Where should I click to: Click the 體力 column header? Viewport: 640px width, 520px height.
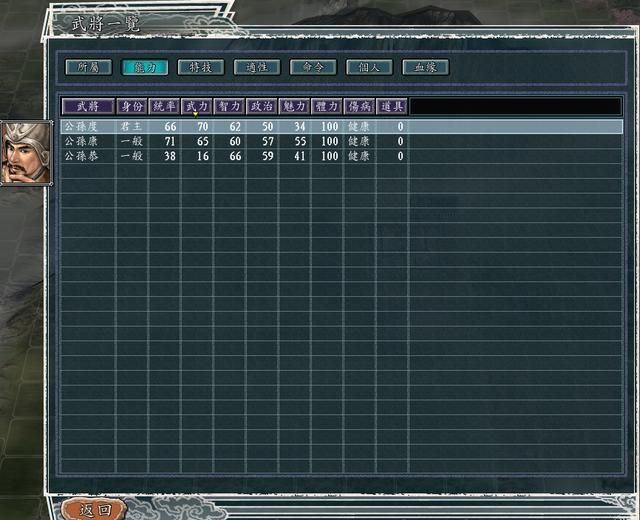click(326, 106)
